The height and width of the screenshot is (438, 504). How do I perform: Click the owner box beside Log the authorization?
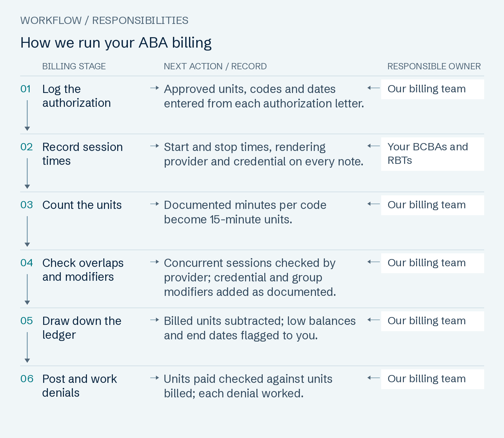(432, 89)
